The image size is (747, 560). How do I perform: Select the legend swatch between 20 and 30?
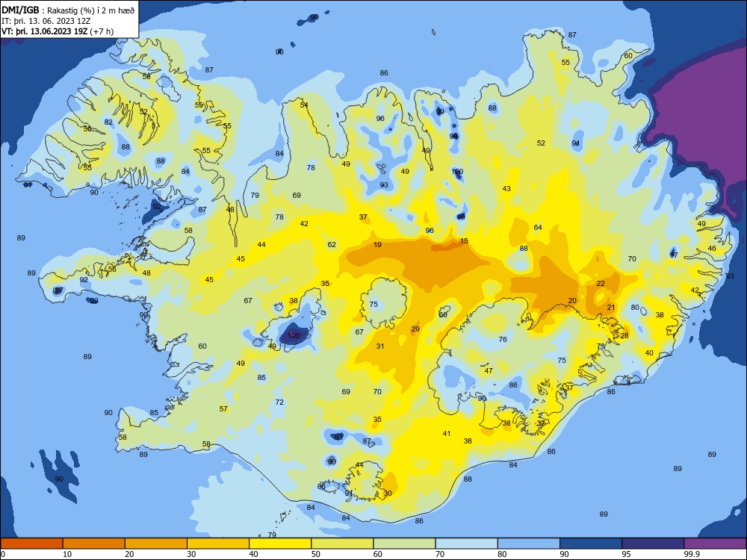coord(156,544)
